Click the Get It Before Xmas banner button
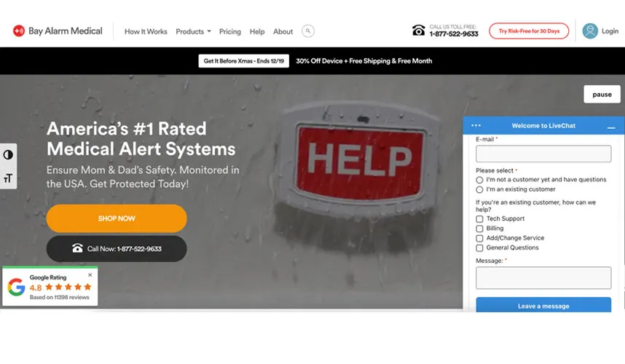The height and width of the screenshot is (364, 625). pyautogui.click(x=243, y=61)
